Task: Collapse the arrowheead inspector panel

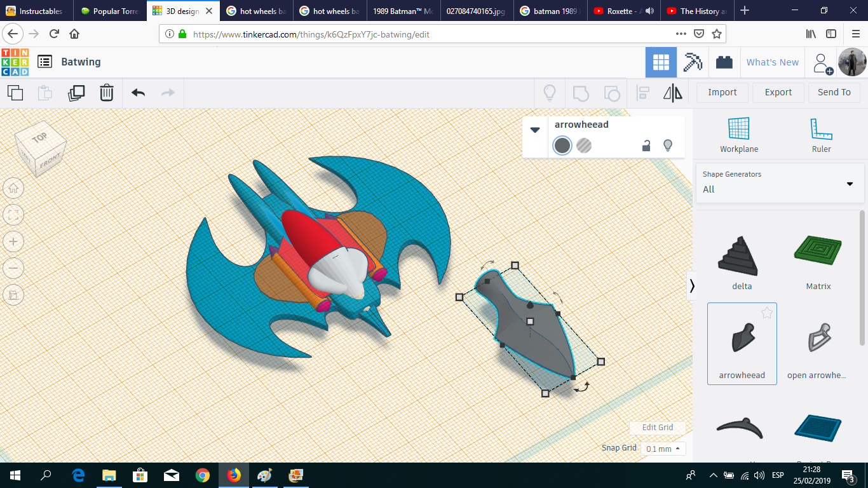Action: 535,130
